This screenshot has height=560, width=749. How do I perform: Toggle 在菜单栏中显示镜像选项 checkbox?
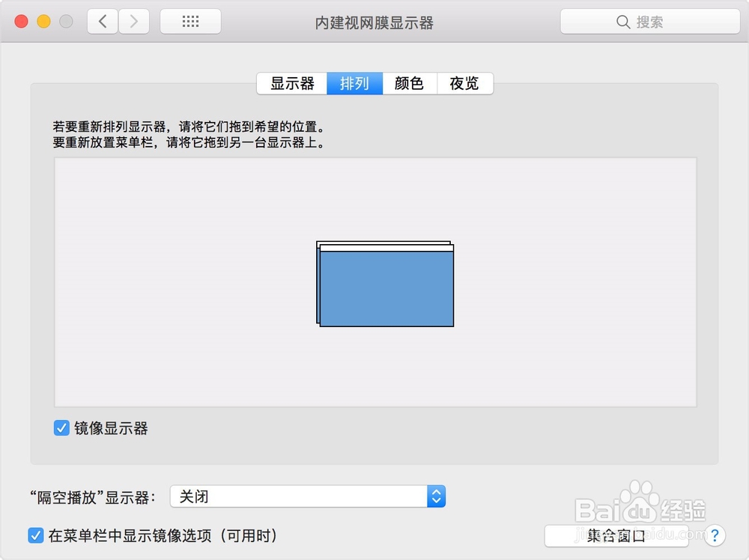pyautogui.click(x=36, y=535)
